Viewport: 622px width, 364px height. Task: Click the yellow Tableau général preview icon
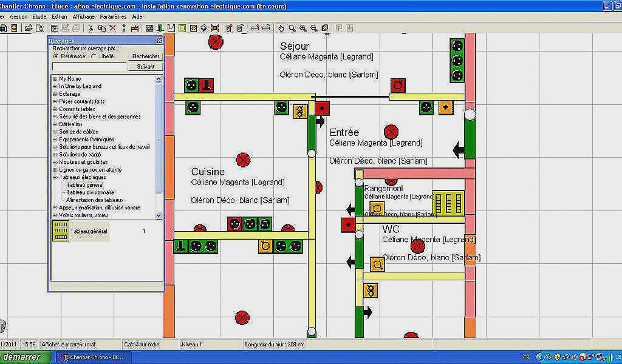click(x=61, y=231)
